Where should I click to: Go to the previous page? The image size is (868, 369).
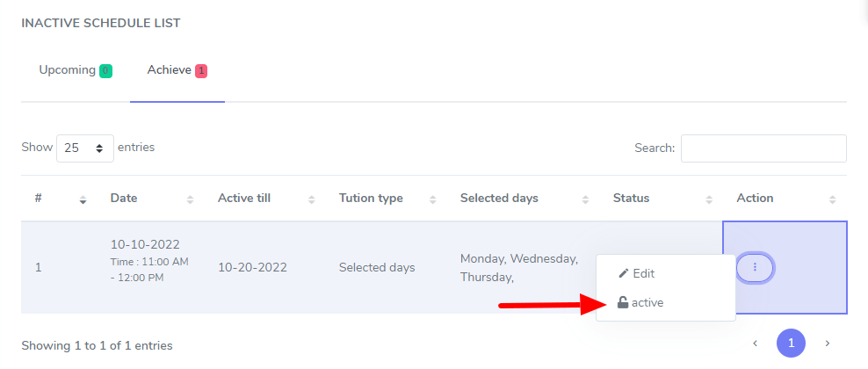coord(755,344)
